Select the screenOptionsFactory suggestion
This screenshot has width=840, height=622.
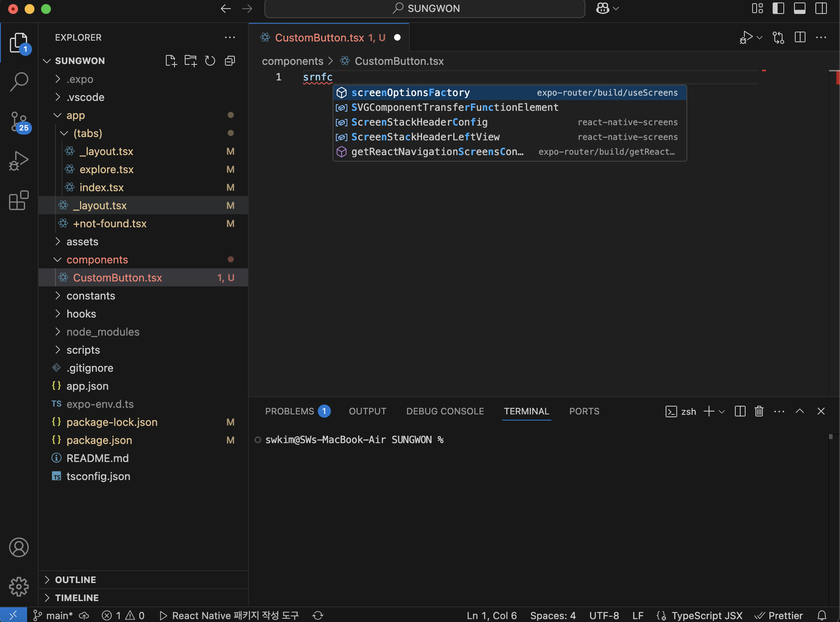[510, 93]
